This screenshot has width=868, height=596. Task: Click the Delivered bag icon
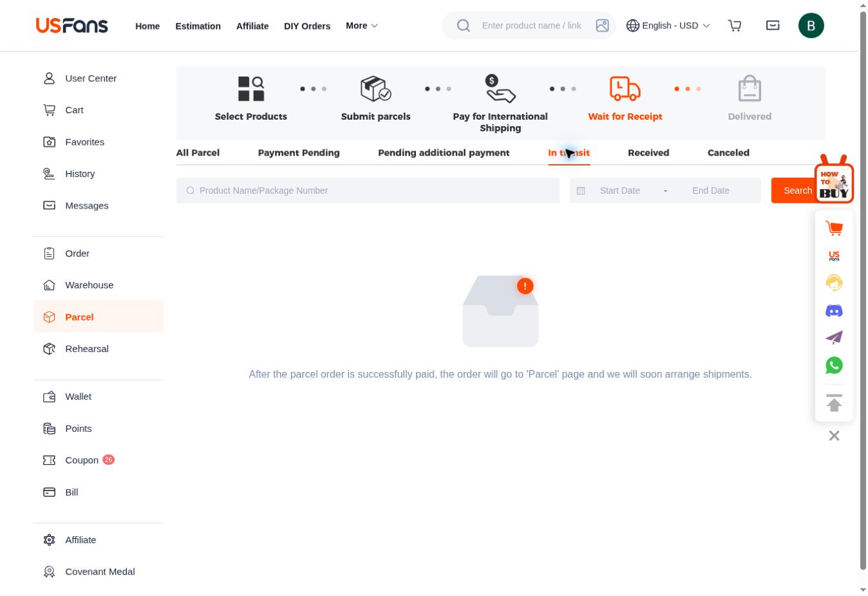tap(750, 89)
